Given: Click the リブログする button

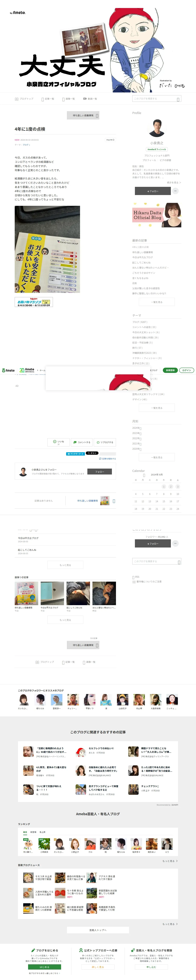Looking at the screenshot, I should (x=105, y=442).
